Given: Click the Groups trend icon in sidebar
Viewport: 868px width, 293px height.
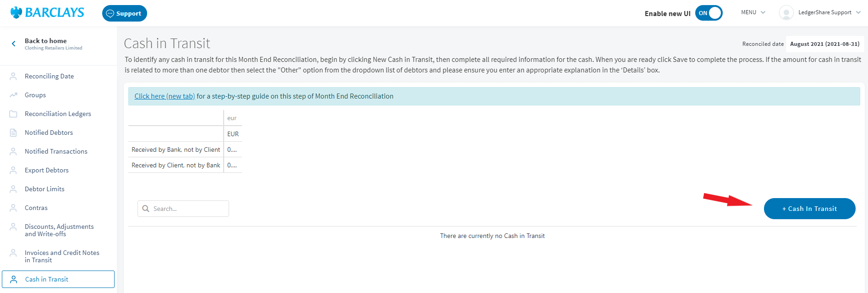Looking at the screenshot, I should click(13, 94).
